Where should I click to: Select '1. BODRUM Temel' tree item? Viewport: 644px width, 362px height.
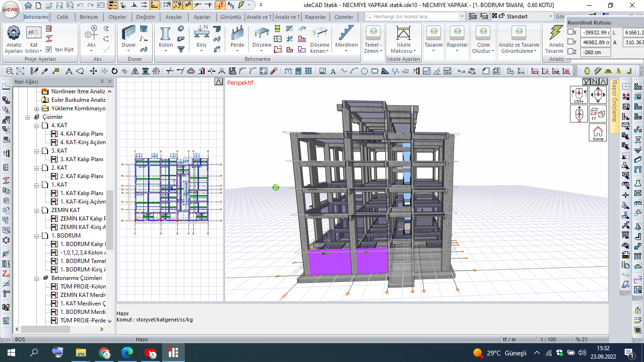point(82,261)
